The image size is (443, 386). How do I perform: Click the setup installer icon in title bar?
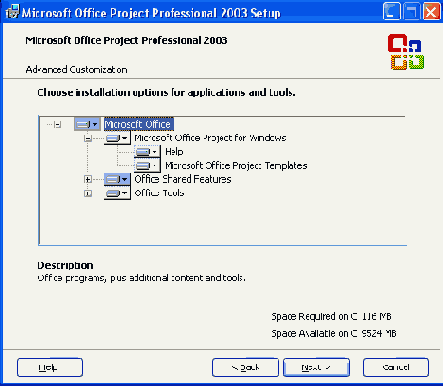(12, 11)
